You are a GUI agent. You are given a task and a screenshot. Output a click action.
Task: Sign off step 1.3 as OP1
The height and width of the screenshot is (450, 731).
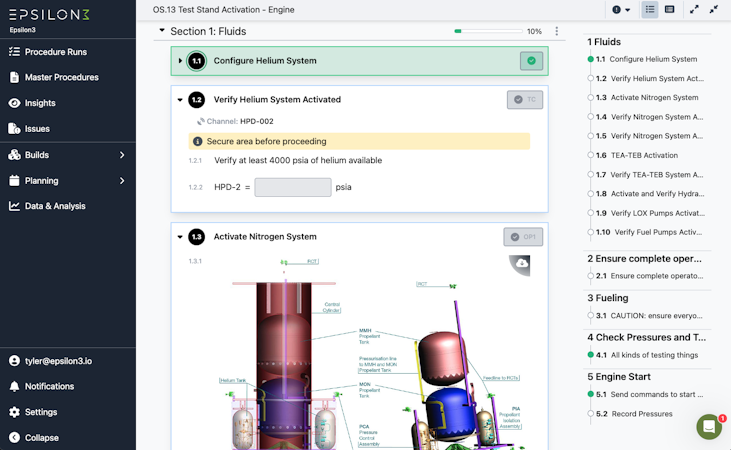coord(523,237)
